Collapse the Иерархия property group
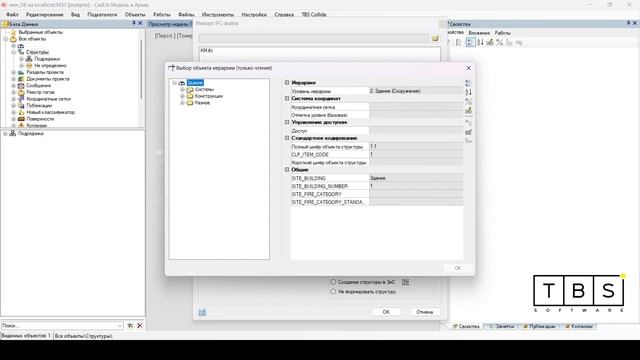Viewport: 640px width, 360px height. pyautogui.click(x=287, y=83)
